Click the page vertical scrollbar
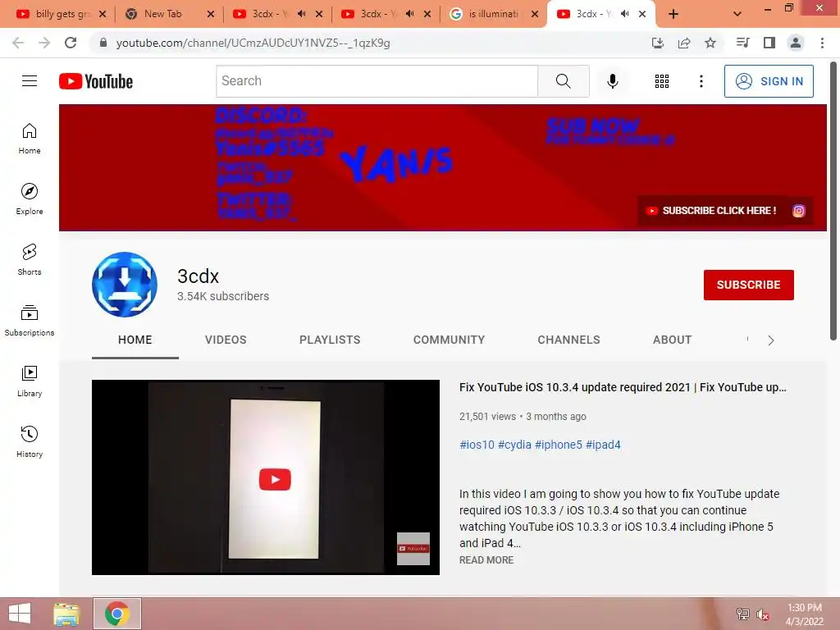 pyautogui.click(x=833, y=201)
